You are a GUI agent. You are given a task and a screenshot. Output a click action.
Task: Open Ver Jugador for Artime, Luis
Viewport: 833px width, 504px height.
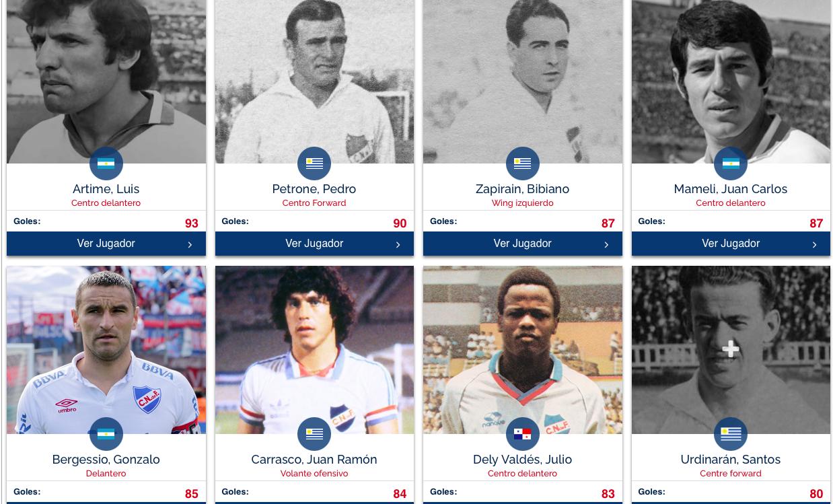coord(106,244)
